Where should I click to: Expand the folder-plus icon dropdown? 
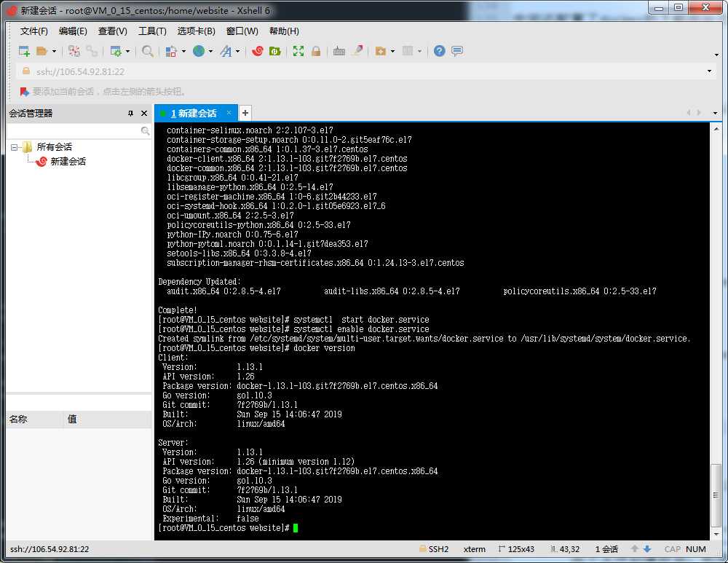(x=393, y=51)
